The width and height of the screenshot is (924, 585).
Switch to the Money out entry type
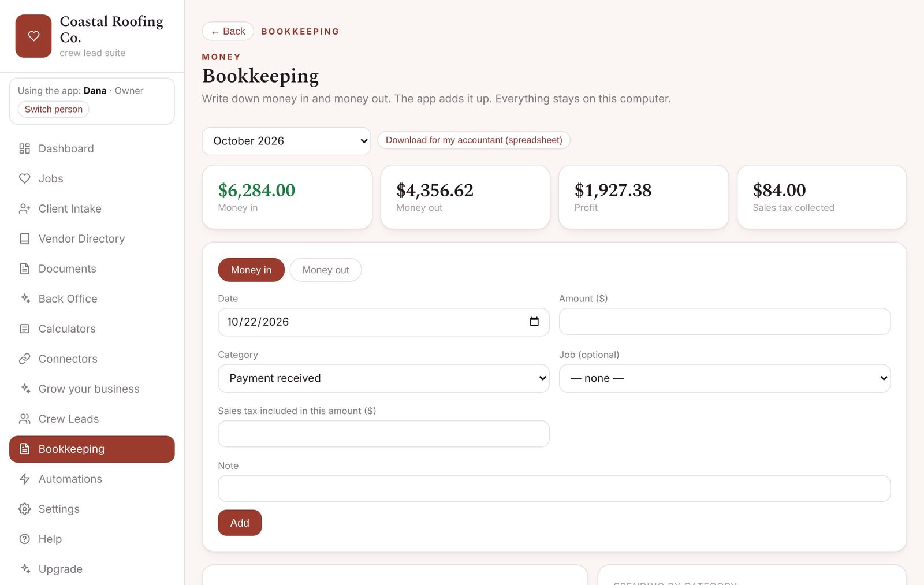(x=326, y=270)
